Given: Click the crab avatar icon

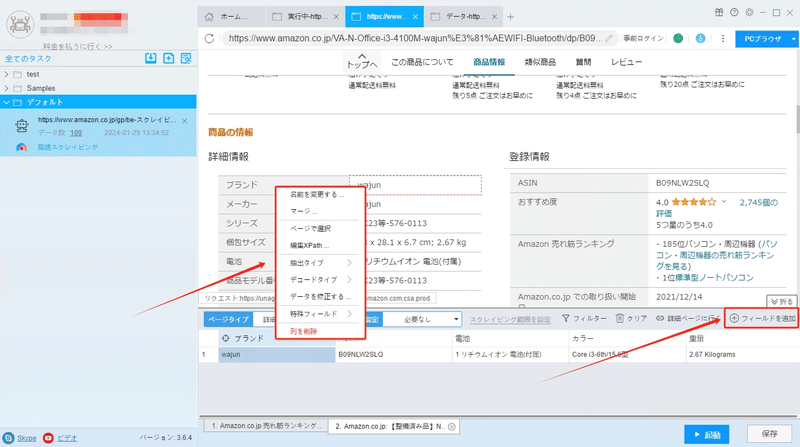Looking at the screenshot, I should click(x=20, y=24).
